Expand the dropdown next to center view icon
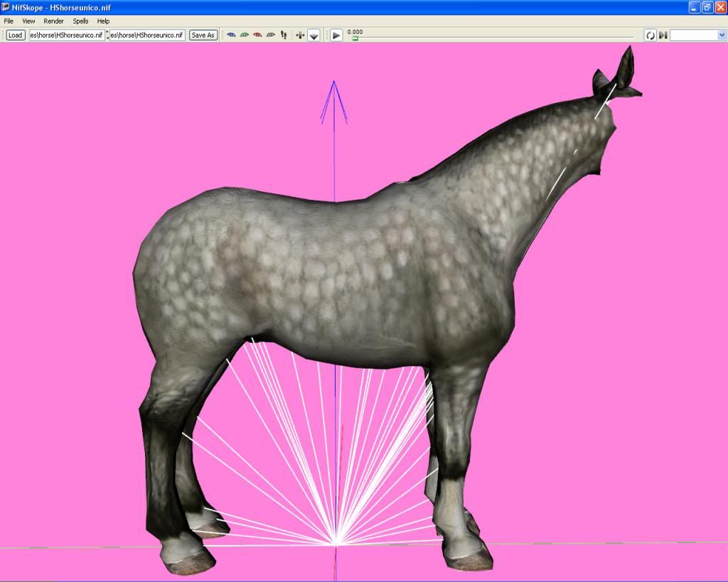The image size is (728, 582). pyautogui.click(x=313, y=34)
